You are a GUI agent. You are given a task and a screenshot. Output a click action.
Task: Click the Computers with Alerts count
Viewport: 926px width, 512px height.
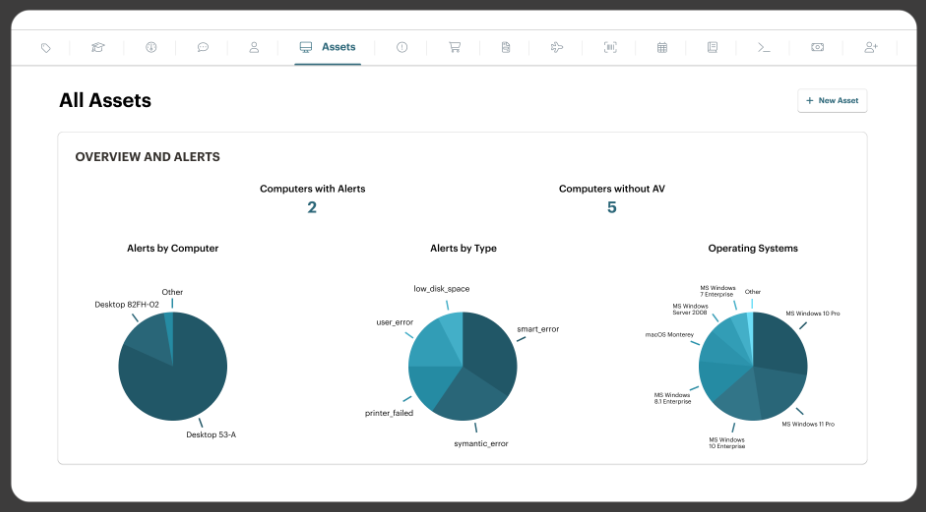[312, 208]
